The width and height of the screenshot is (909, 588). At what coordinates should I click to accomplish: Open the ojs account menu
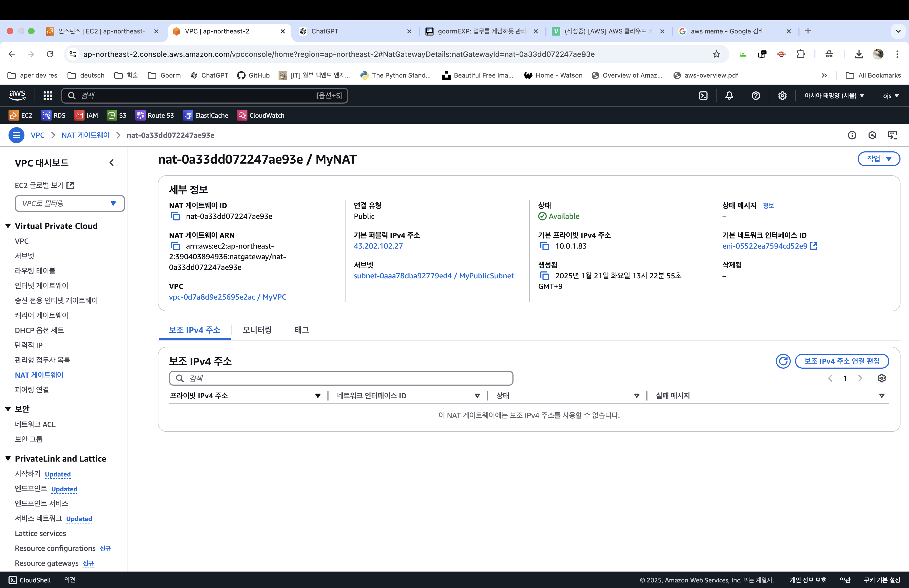[x=891, y=95]
